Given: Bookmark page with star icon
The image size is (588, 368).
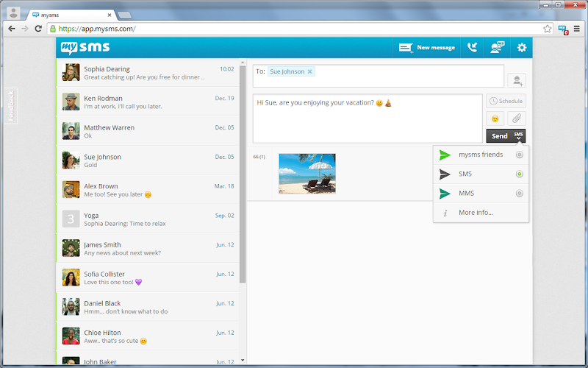Looking at the screenshot, I should coord(547,29).
